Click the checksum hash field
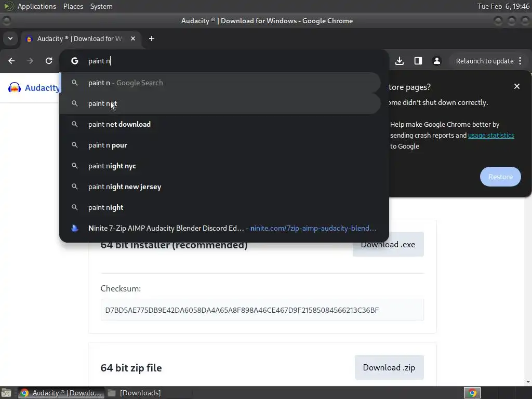 point(262,310)
